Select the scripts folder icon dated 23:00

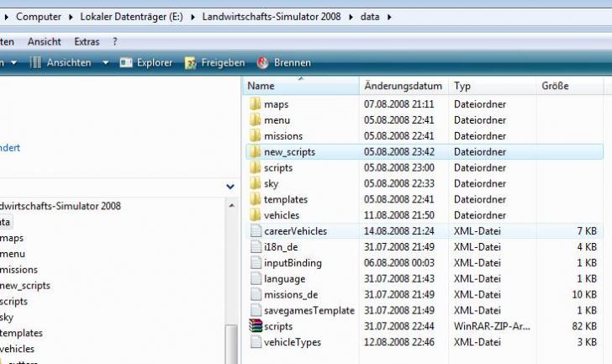point(256,167)
